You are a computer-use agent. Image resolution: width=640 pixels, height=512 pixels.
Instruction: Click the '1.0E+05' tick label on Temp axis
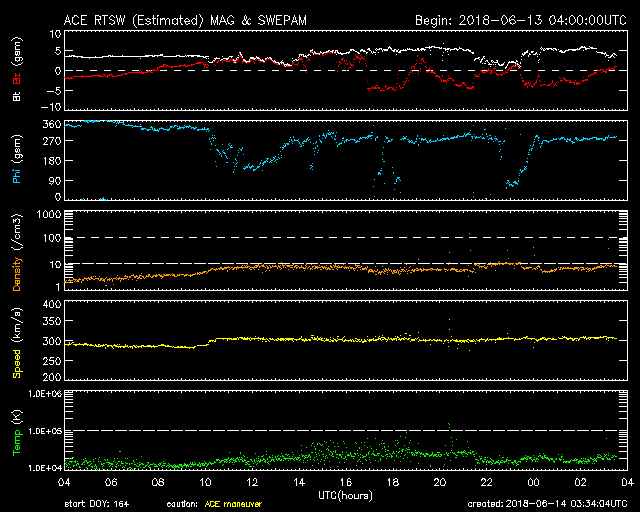click(45, 431)
